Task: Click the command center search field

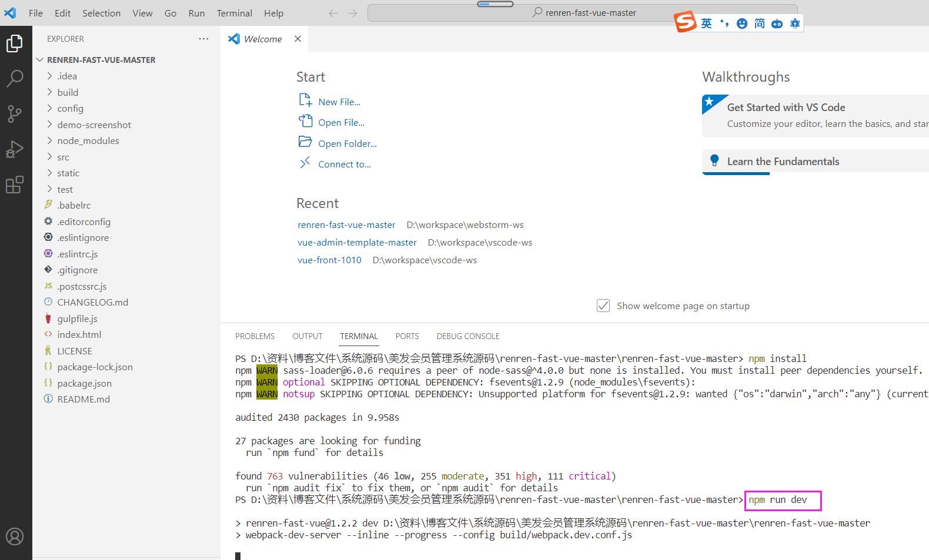Action: [x=583, y=13]
